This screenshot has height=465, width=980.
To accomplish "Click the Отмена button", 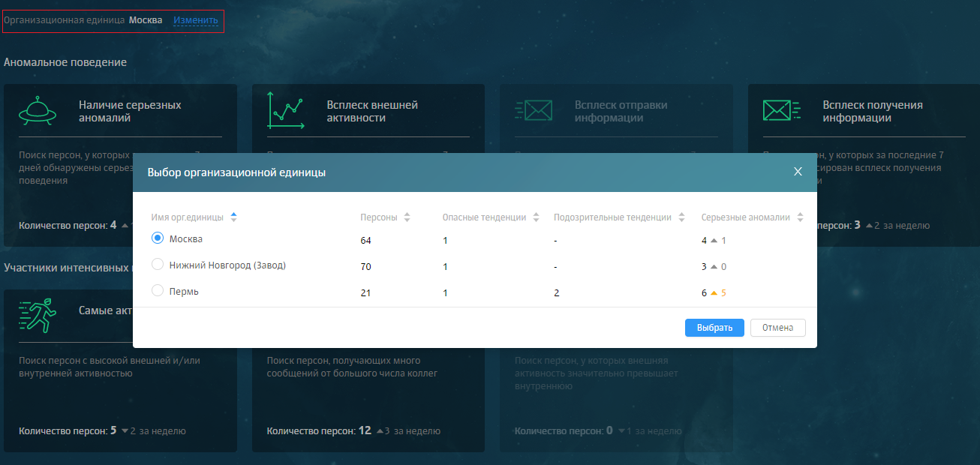I will (778, 328).
